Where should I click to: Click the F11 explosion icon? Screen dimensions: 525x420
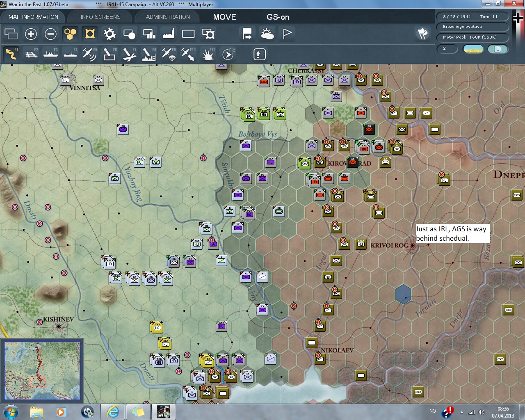click(x=208, y=54)
